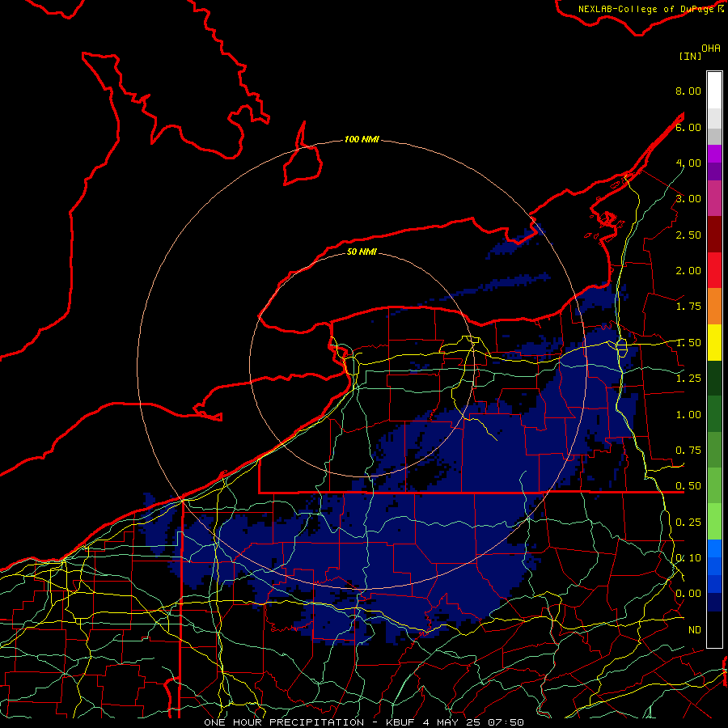Select the pink swatch beside 3.00

tap(714, 199)
